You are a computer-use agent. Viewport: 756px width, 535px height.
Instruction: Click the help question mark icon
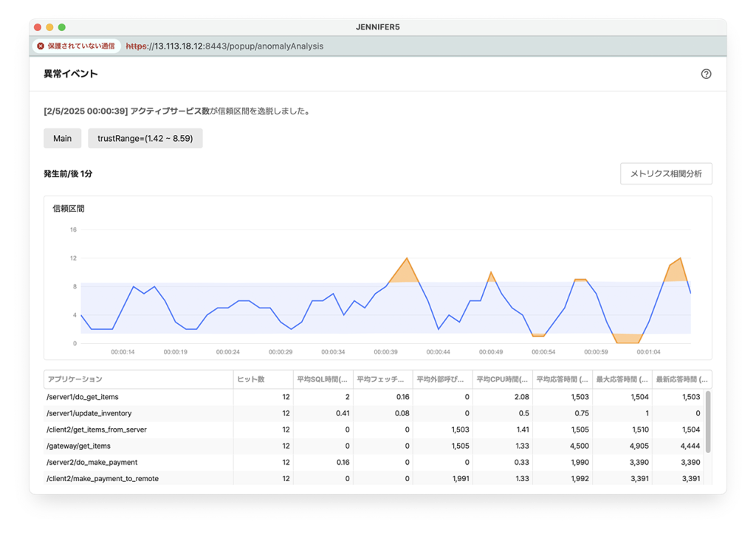coord(706,74)
